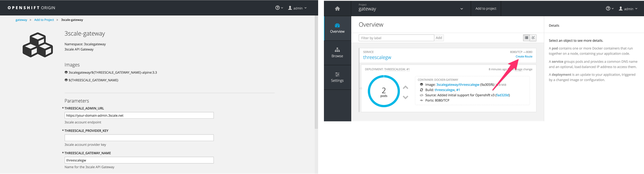The image size is (644, 174).
Task: Click the Overview icon in sidebar
Action: (x=337, y=25)
